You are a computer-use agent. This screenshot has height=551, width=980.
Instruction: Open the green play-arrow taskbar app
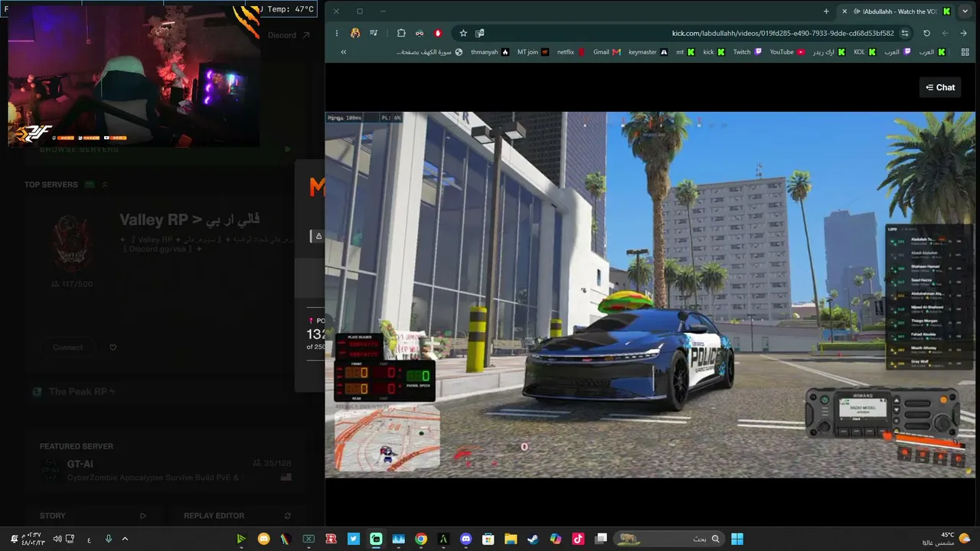[x=241, y=539]
